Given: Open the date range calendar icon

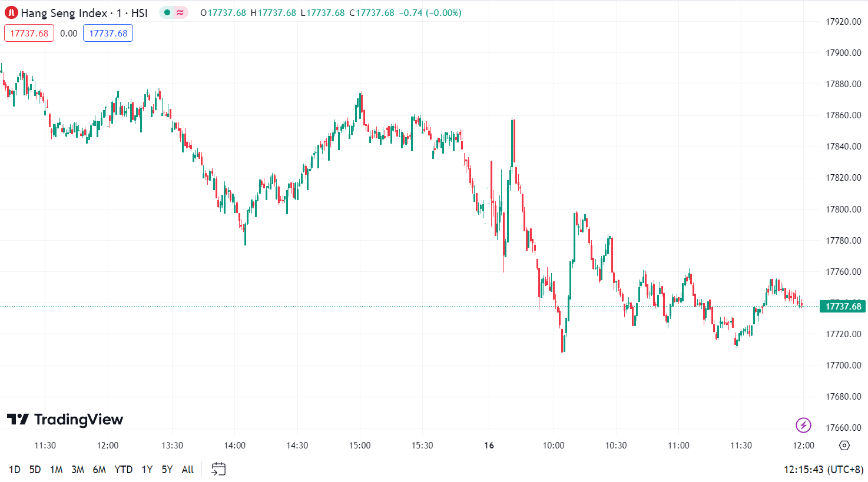Looking at the screenshot, I should 218,469.
